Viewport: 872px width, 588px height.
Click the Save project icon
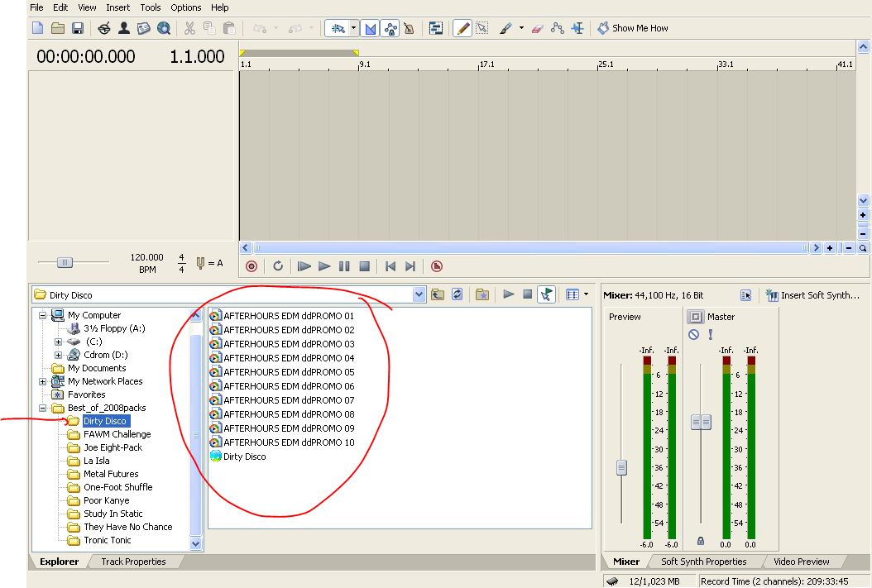78,28
